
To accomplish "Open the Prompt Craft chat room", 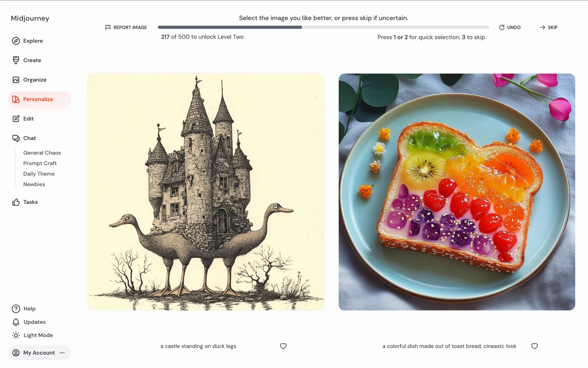I will tap(40, 163).
